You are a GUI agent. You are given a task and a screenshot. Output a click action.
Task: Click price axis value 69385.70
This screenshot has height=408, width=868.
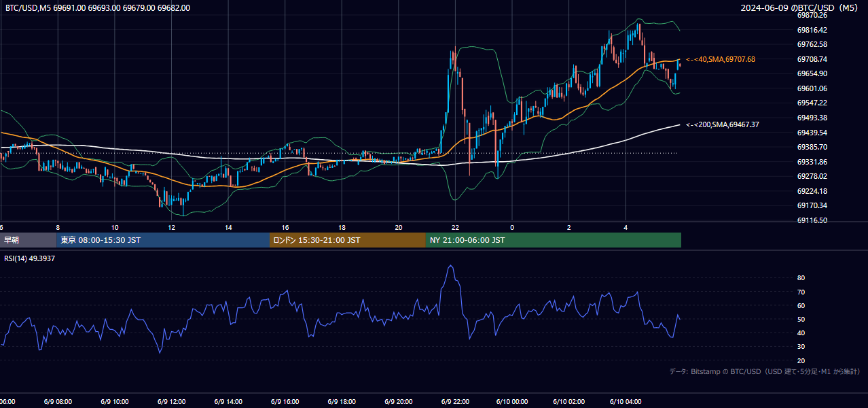[x=812, y=147]
